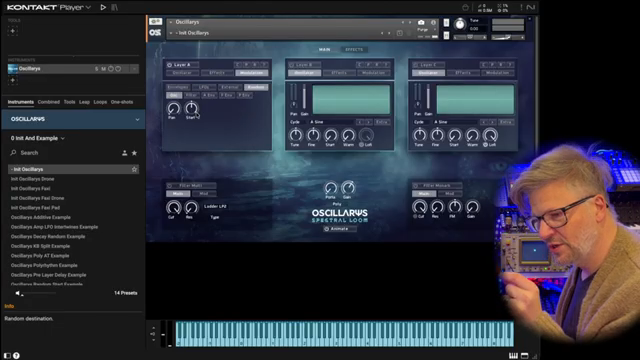Open Layer B Modulation section
Viewport: 640px width, 360px height.
(373, 73)
